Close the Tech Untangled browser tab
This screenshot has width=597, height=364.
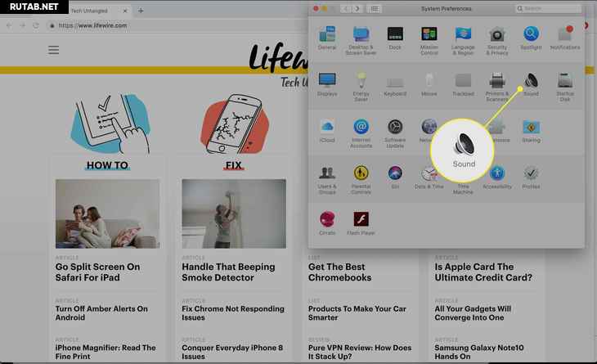(125, 11)
